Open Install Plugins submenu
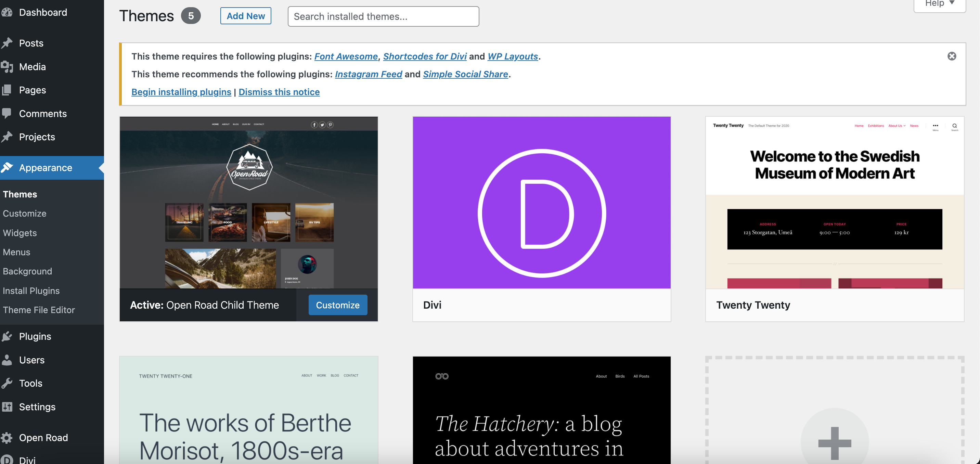Image resolution: width=980 pixels, height=464 pixels. pos(31,291)
